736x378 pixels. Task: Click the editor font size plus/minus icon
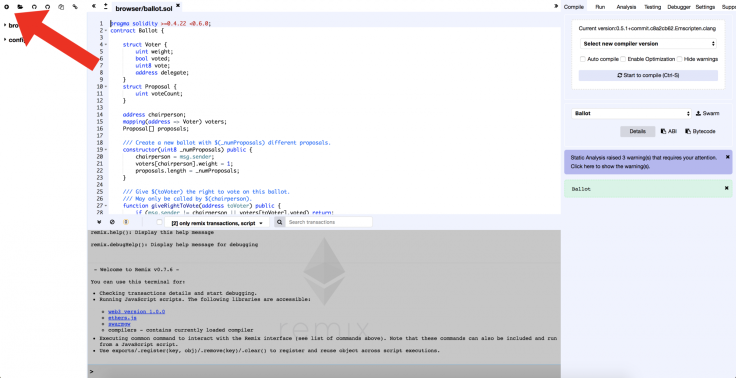106,6
